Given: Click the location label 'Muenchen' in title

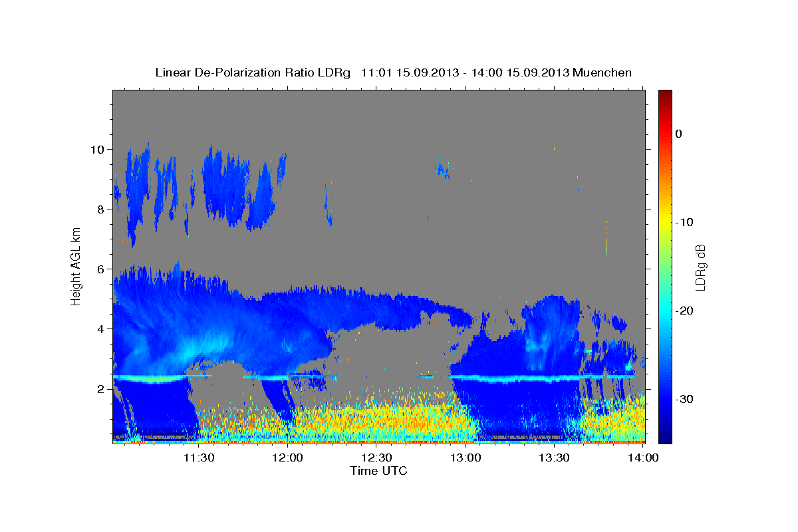Looking at the screenshot, I should (x=602, y=72).
